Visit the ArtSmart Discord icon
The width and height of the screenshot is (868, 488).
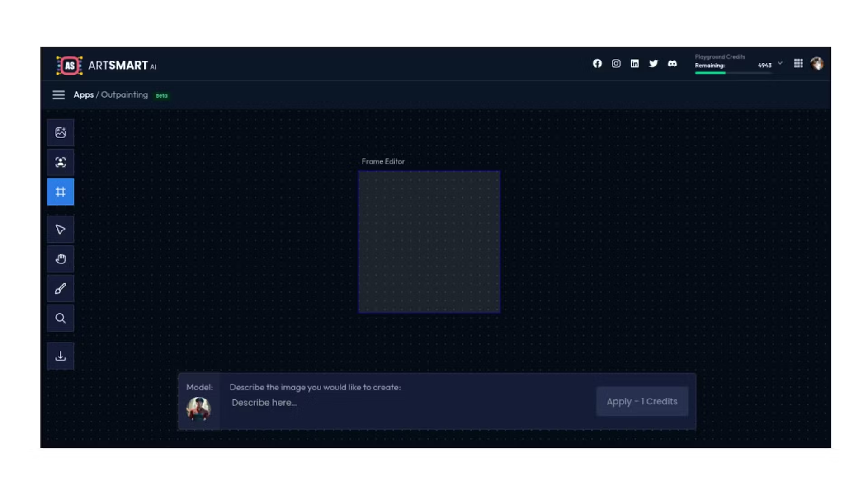[672, 64]
